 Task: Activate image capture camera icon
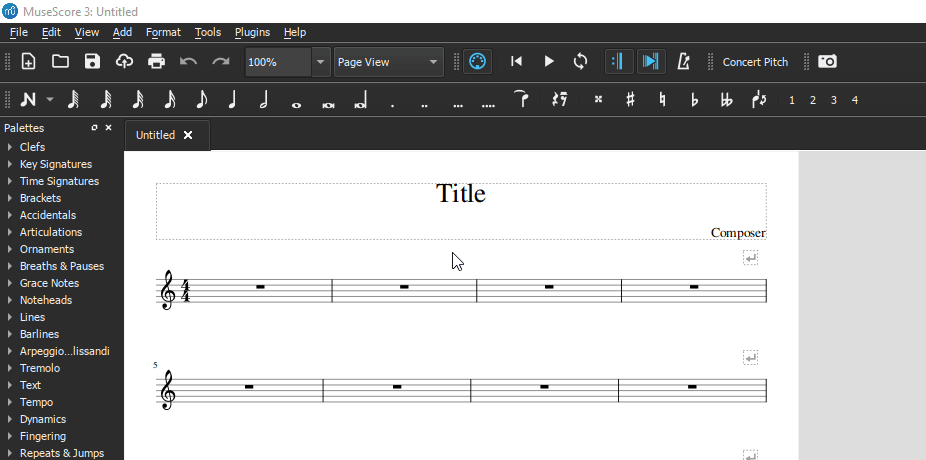827,61
